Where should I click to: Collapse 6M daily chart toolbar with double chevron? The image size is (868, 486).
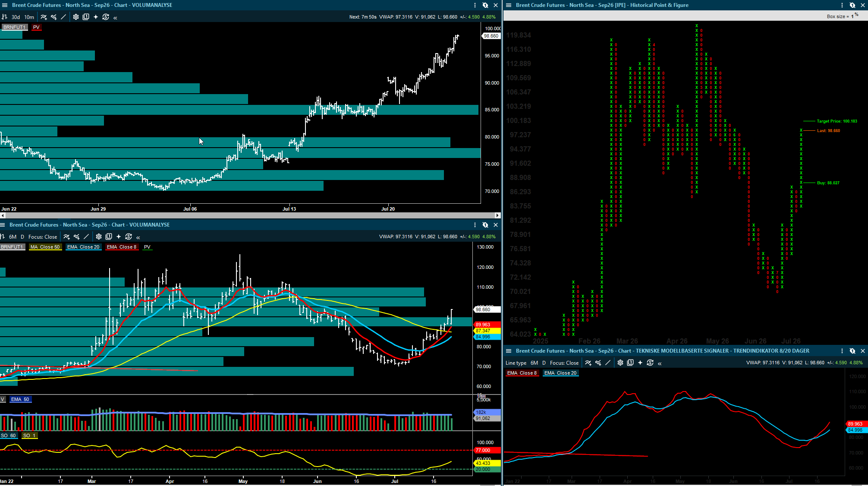coord(138,237)
